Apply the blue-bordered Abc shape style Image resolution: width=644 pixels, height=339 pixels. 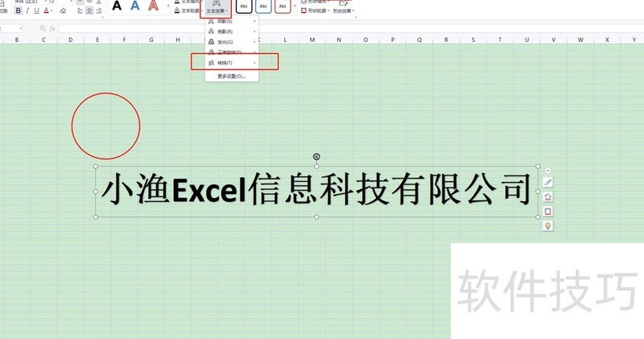click(263, 6)
